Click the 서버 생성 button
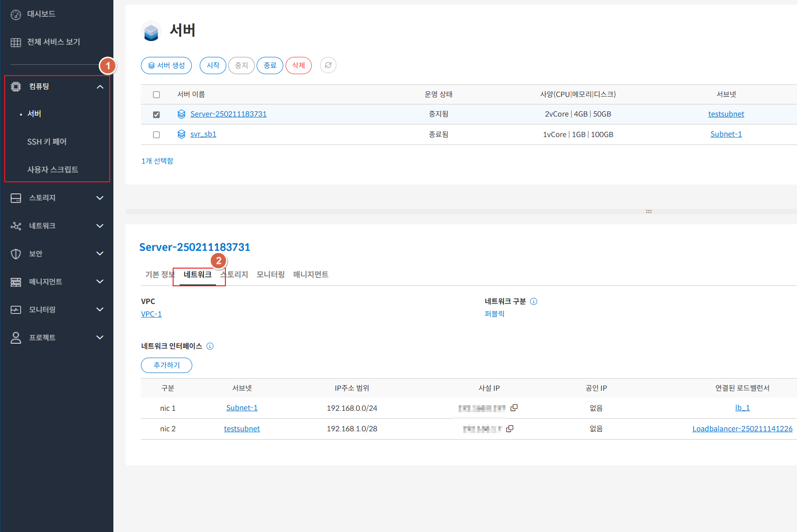 166,65
